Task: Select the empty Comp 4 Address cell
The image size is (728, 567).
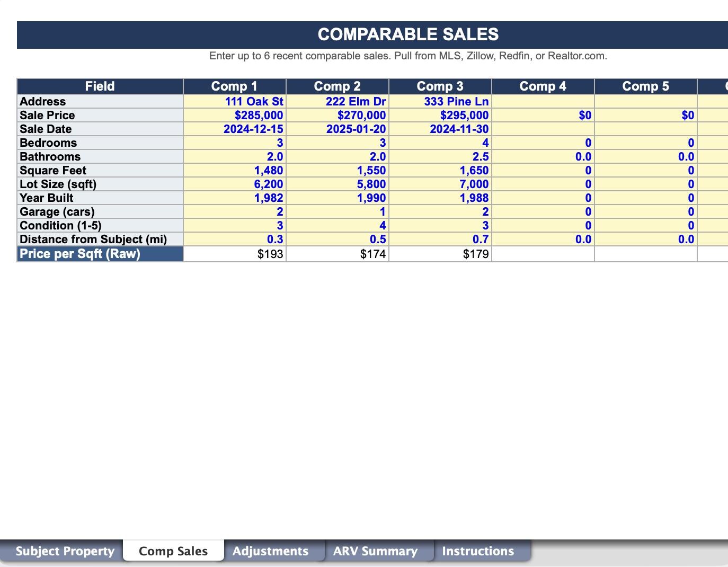Action: 543,101
